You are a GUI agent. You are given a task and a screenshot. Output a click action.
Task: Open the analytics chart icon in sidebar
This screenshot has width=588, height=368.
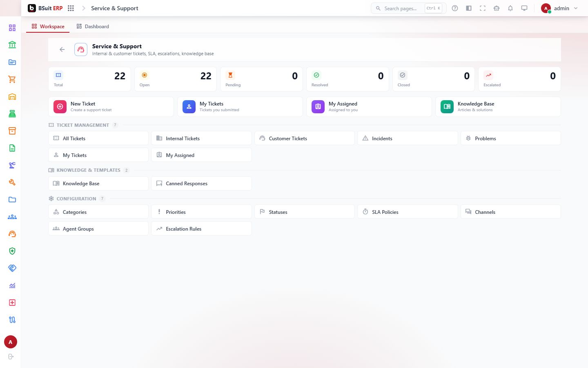pos(12,285)
